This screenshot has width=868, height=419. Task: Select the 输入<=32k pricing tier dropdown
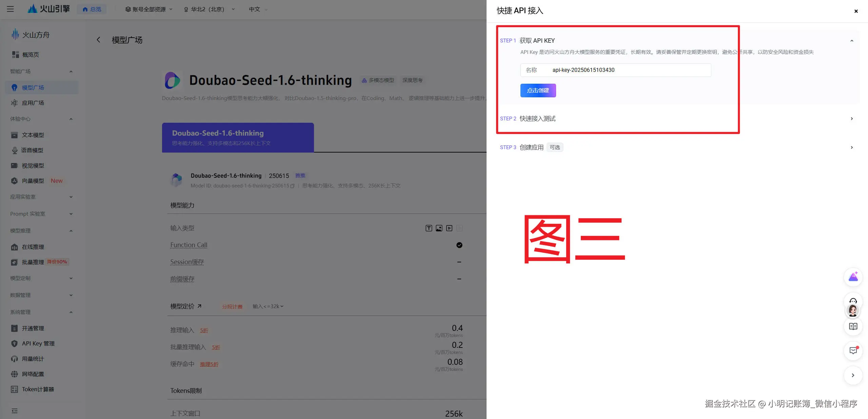pyautogui.click(x=268, y=306)
